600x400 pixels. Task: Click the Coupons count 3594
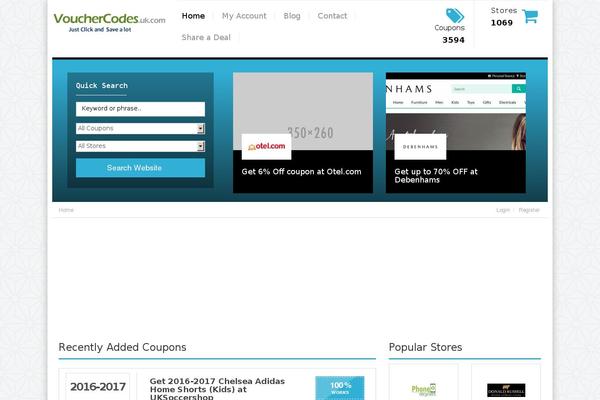click(x=453, y=40)
